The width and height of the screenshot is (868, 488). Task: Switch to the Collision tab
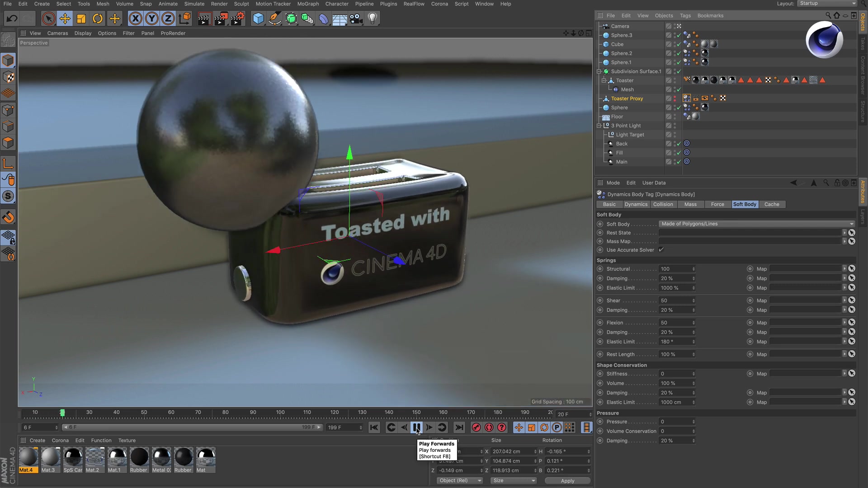click(663, 204)
